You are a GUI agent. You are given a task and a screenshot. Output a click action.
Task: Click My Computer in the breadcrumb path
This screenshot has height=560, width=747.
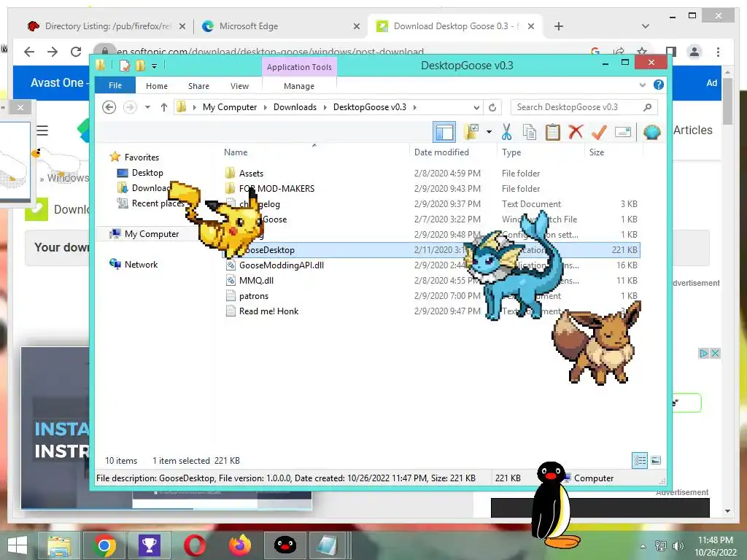point(230,107)
